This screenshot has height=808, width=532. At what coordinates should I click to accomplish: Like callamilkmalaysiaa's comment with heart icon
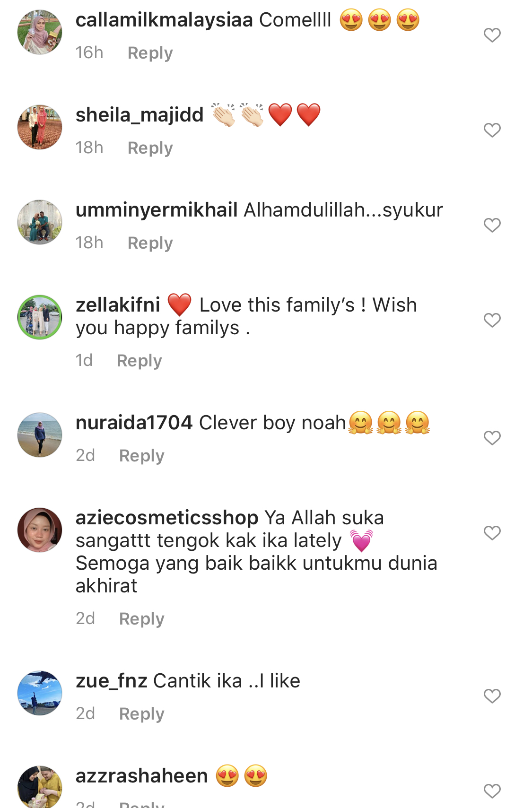coord(492,35)
